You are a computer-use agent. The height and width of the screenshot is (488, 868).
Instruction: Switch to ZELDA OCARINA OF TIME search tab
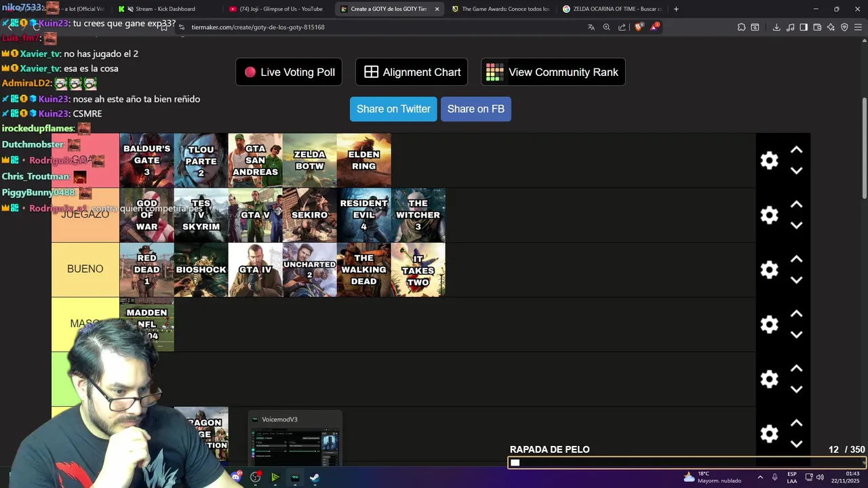click(x=612, y=9)
